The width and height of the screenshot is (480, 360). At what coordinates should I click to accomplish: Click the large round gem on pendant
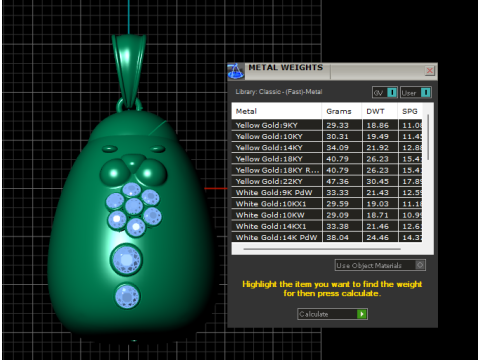(x=126, y=260)
